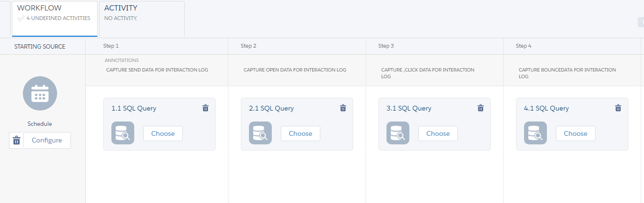
Task: Open the Activity tab
Action: [x=142, y=19]
